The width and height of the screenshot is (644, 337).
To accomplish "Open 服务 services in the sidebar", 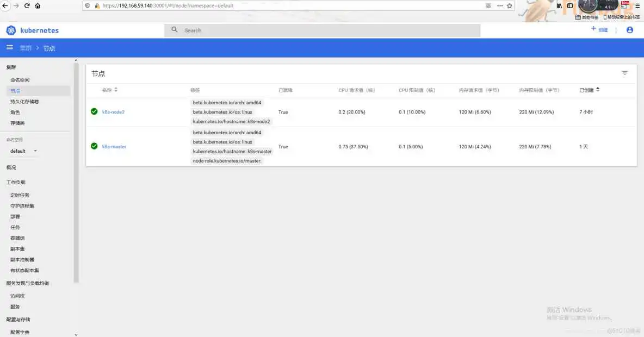I will (x=15, y=306).
